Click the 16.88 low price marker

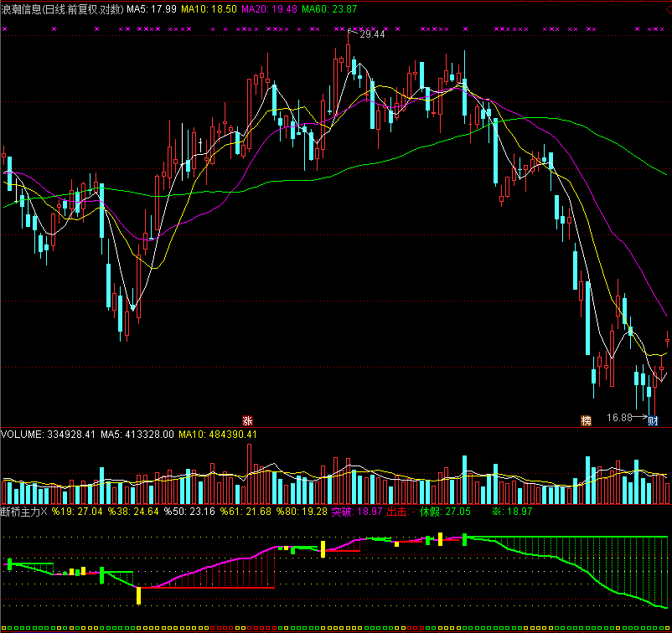tap(619, 416)
